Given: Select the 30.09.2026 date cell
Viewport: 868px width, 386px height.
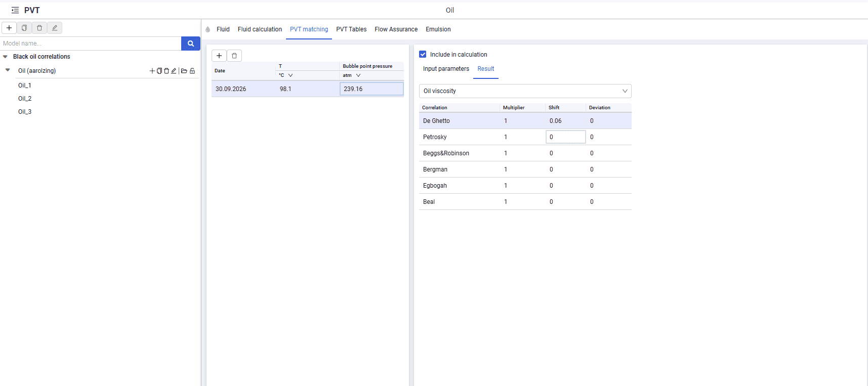Looking at the screenshot, I should tap(243, 89).
